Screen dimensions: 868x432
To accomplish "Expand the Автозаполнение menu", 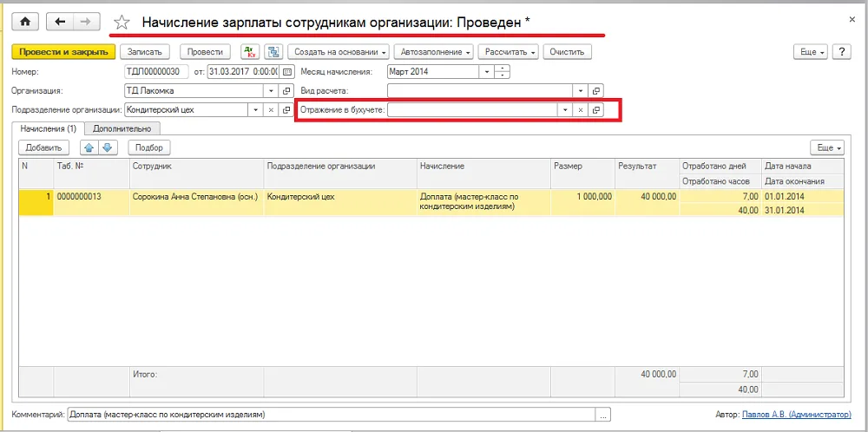I will pyautogui.click(x=433, y=52).
